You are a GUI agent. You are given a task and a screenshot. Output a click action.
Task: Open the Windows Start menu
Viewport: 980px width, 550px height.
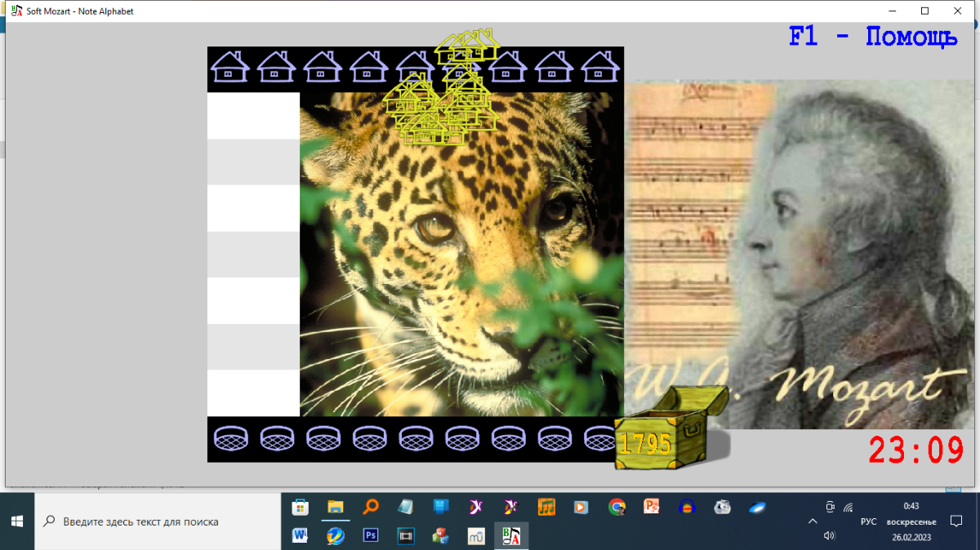point(17,521)
